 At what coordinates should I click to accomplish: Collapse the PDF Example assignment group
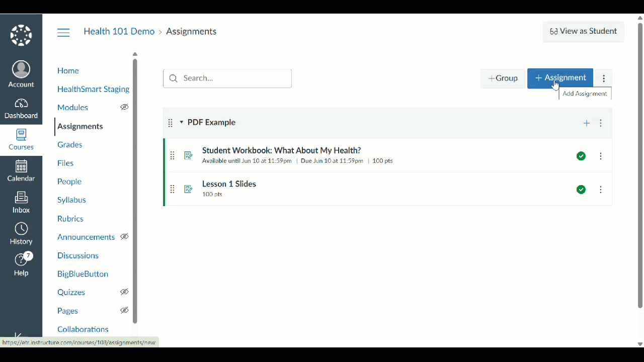point(182,122)
